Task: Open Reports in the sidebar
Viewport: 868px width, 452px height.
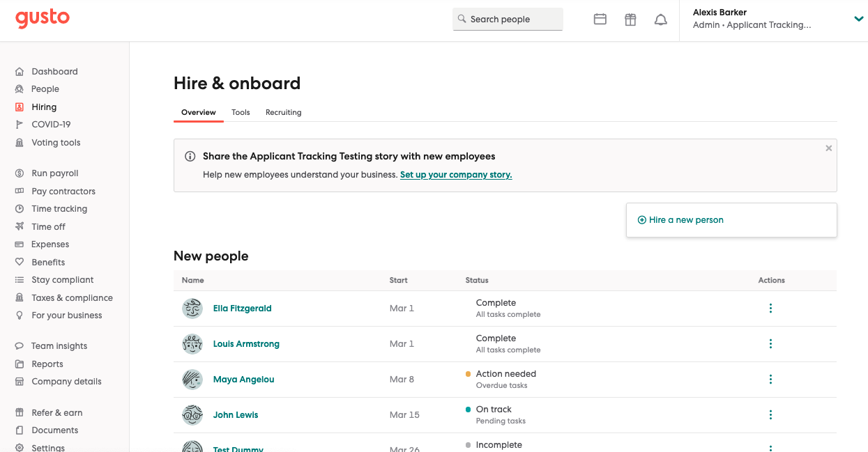Action: pos(47,364)
